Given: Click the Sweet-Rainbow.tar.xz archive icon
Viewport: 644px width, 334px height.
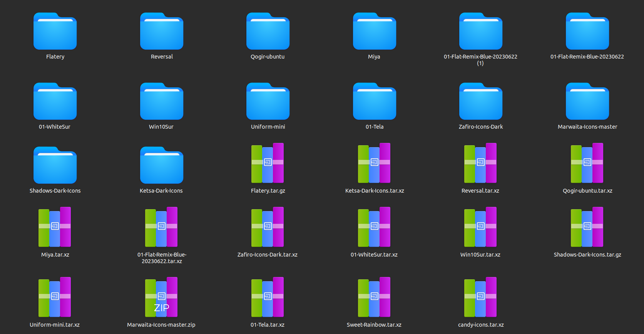Looking at the screenshot, I should pyautogui.click(x=374, y=297).
